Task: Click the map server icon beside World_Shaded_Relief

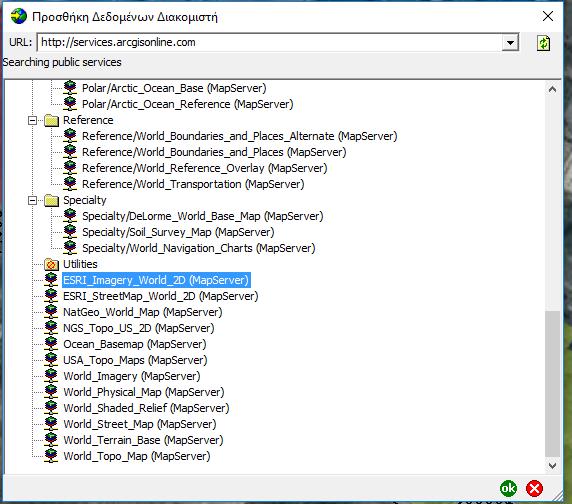Action: pos(51,407)
